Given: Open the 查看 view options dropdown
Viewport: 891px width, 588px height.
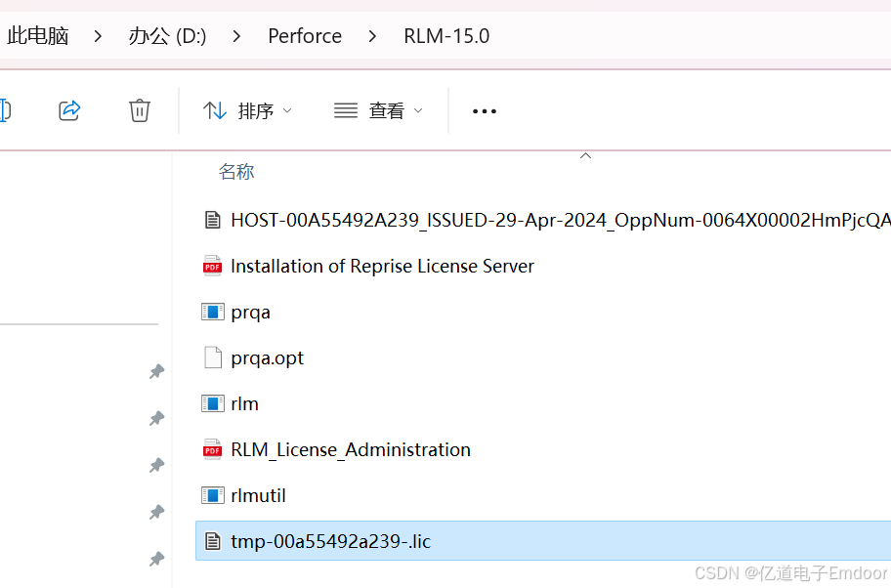Looking at the screenshot, I should pyautogui.click(x=378, y=110).
